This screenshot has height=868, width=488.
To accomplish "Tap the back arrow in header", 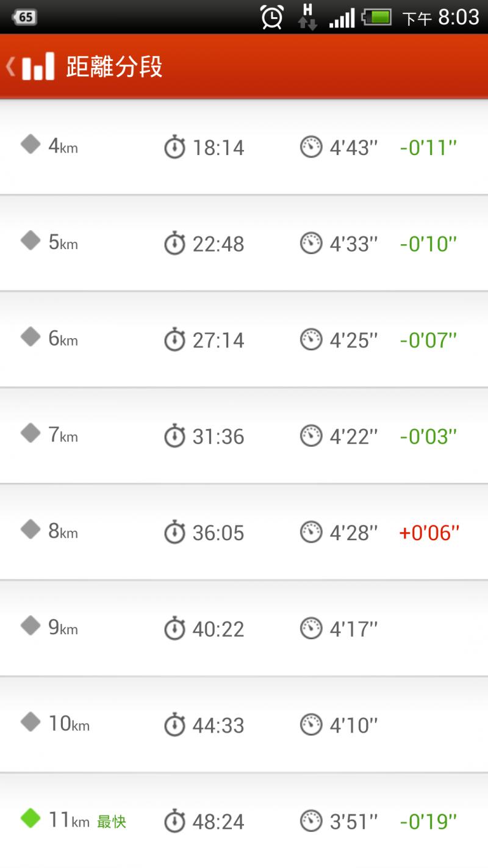I will 10,66.
